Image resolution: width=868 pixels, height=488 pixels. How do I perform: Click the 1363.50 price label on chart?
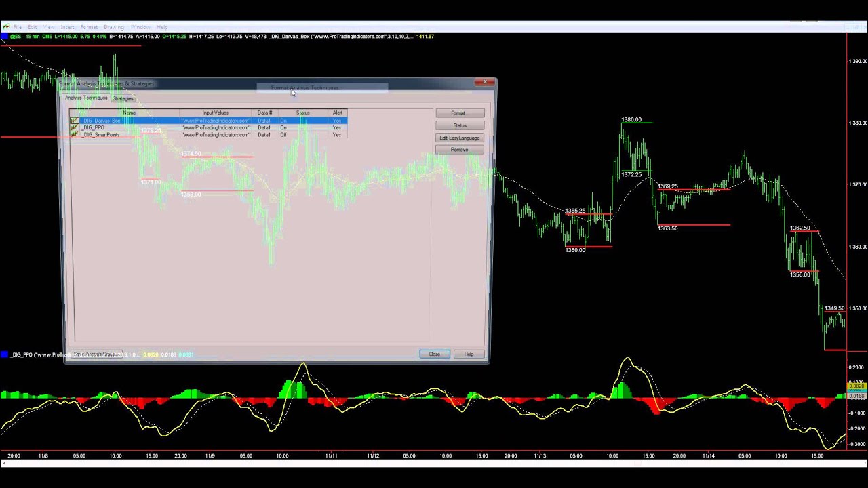pyautogui.click(x=668, y=228)
